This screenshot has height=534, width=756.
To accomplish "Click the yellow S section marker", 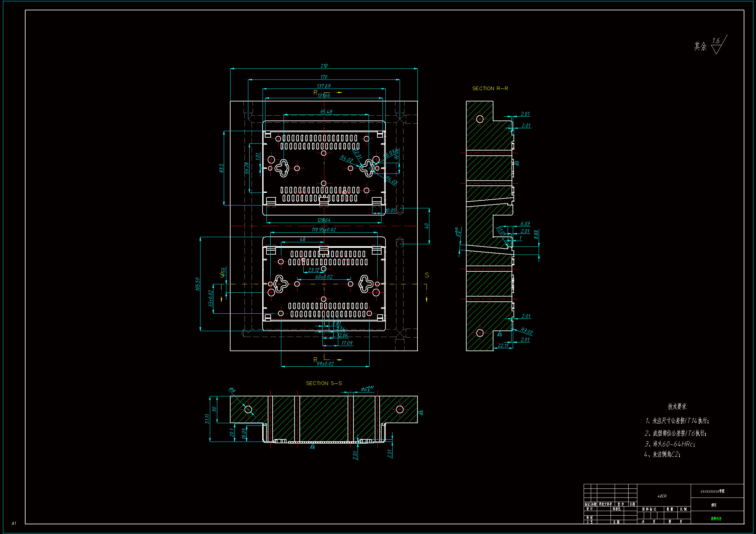I will [427, 275].
